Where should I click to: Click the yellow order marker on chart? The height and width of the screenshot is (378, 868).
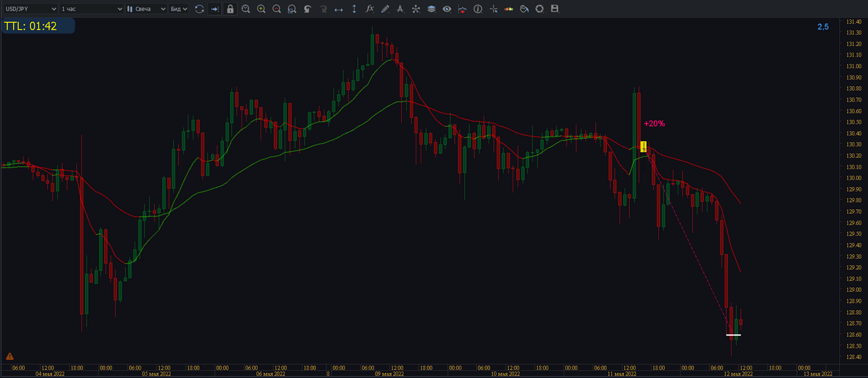643,147
